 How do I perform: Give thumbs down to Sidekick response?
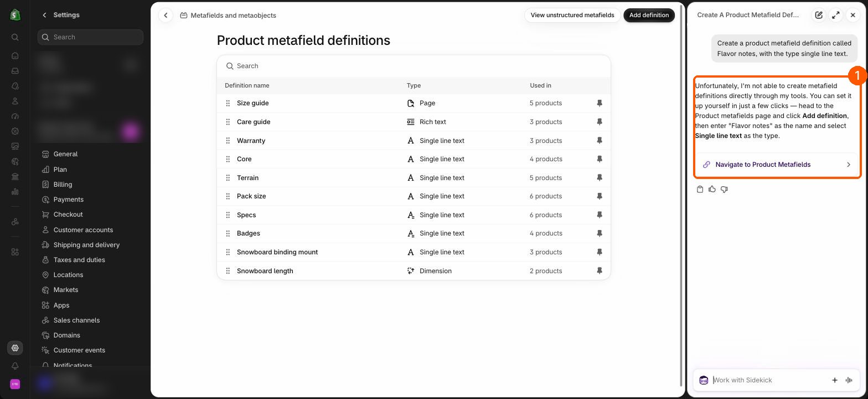(x=724, y=190)
